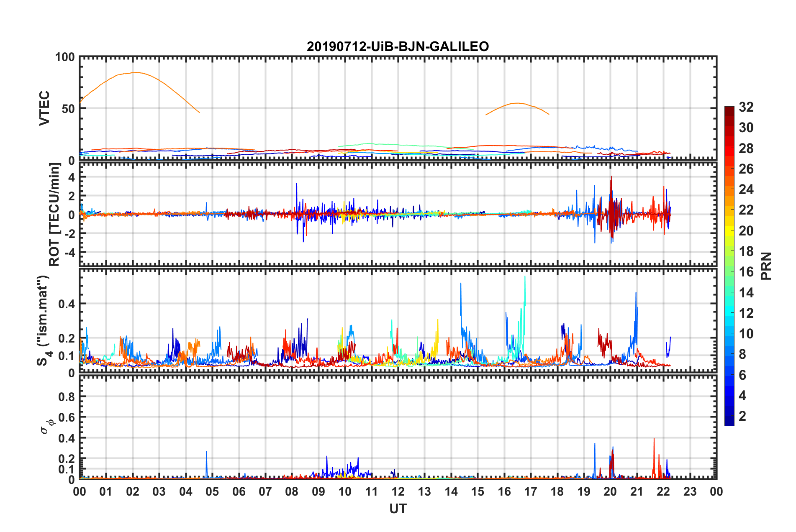Click the 30 label on the PRN colorbar
Screen dimensions: 796x532
coord(746,128)
